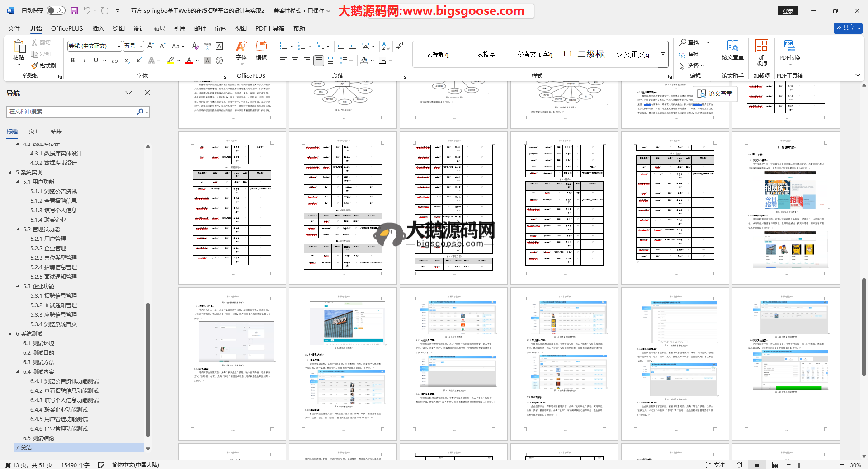This screenshot has width=868, height=469.
Task: Select the center alignment icon
Action: 295,61
